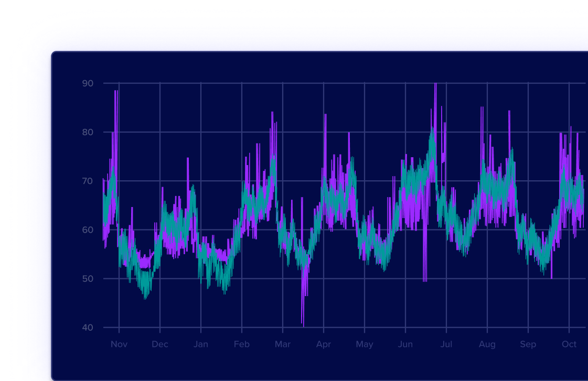
Task: Click the 60 value on the y-axis
Action: (88, 230)
